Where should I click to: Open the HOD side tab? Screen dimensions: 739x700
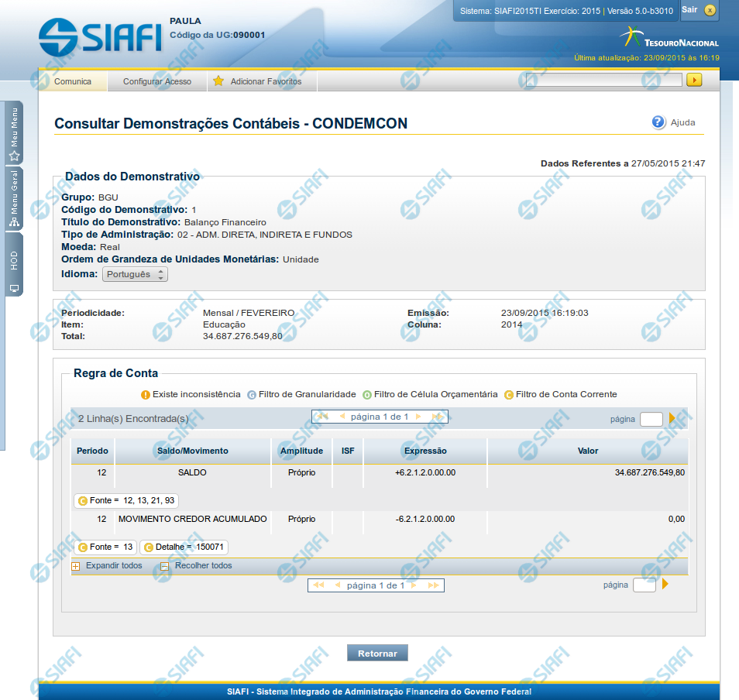click(x=14, y=265)
